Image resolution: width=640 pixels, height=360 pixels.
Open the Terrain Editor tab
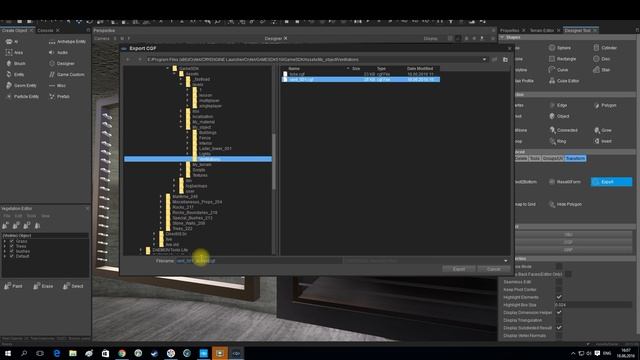[x=542, y=31]
